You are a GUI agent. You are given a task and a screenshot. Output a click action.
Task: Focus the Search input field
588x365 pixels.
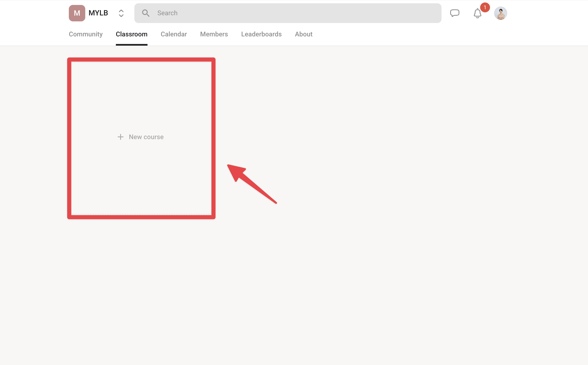click(288, 13)
